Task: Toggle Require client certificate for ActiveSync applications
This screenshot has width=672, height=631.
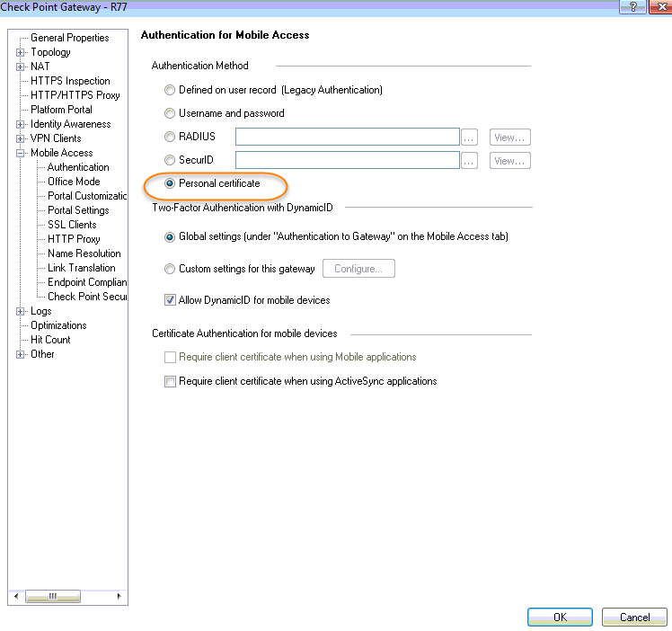Action: (x=170, y=381)
